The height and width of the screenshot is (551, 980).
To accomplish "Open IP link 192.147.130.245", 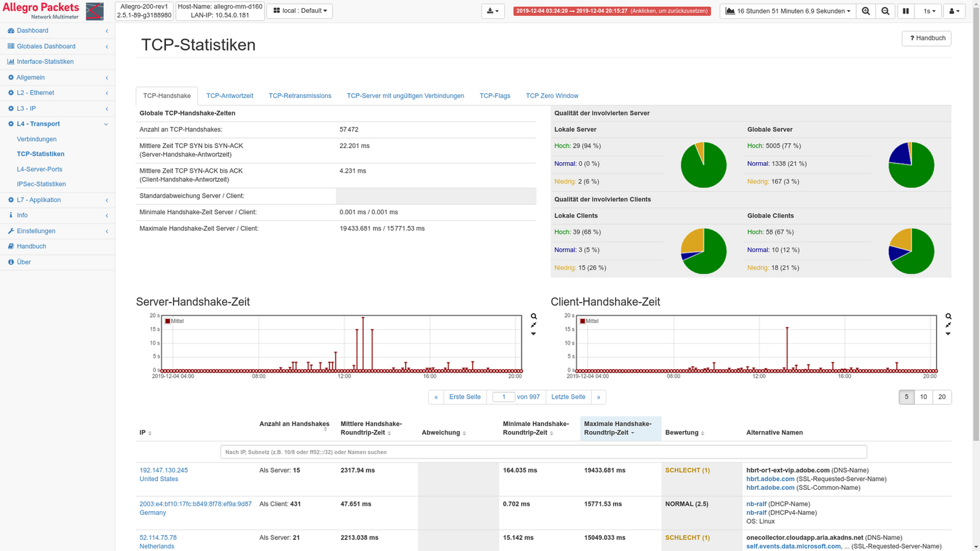I will pyautogui.click(x=164, y=470).
